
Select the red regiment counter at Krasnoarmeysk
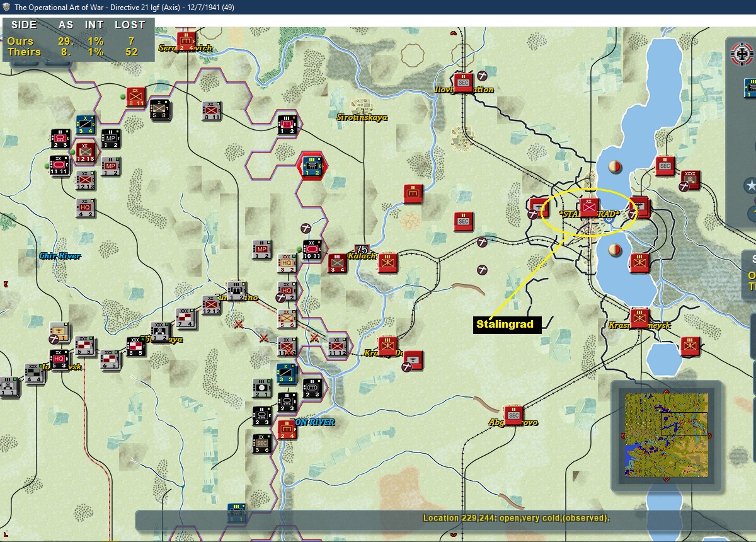click(640, 317)
